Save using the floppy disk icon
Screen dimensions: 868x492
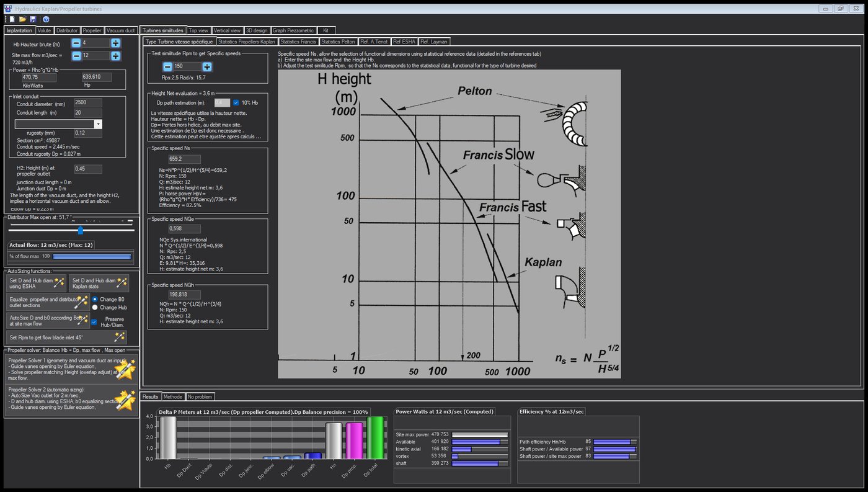(33, 19)
